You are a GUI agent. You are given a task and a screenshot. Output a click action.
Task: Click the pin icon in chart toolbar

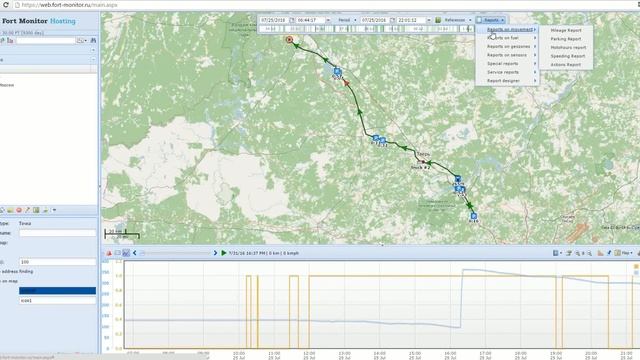point(609,253)
